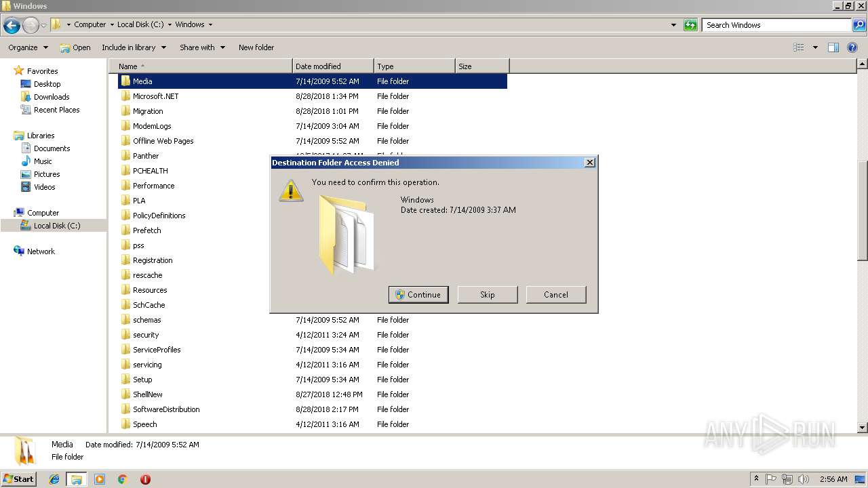Select the SoftwareDistribution folder

pyautogui.click(x=166, y=409)
